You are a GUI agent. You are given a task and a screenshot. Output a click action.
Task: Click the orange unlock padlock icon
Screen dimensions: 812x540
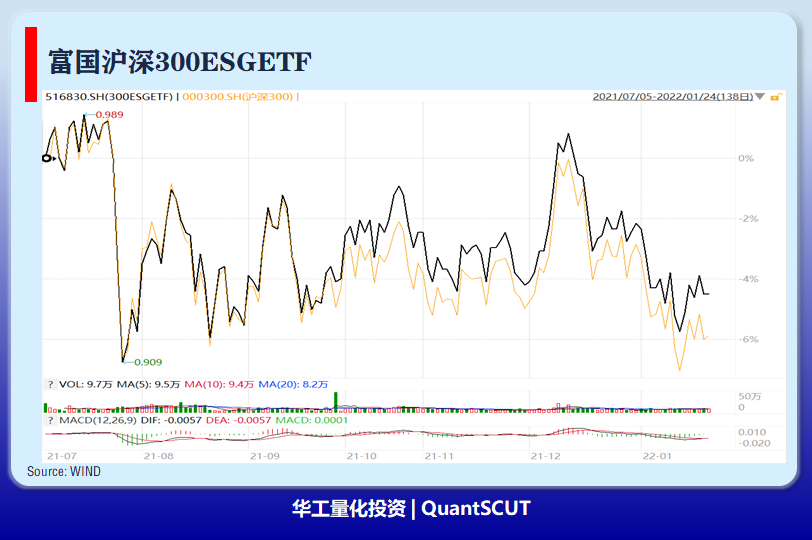coord(775,97)
